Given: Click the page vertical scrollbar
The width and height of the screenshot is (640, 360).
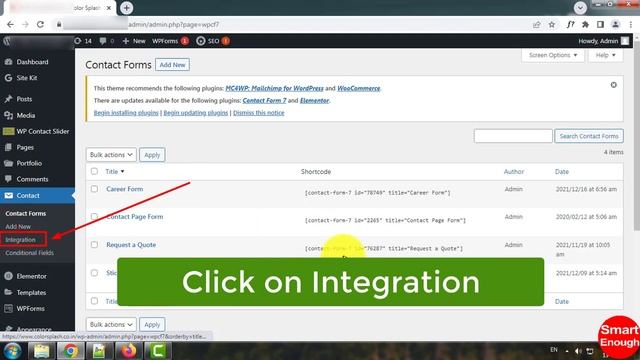Looking at the screenshot, I should [x=636, y=135].
